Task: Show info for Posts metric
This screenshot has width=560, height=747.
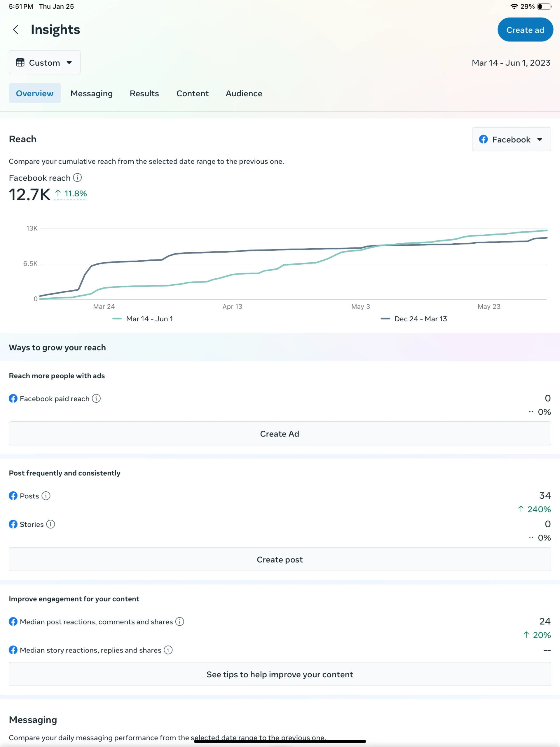Action: [46, 496]
